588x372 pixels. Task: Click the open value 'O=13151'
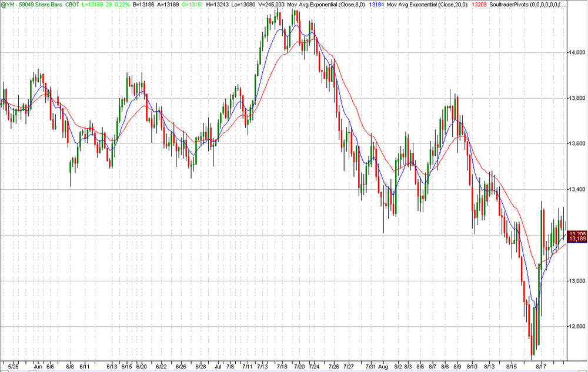[192, 5]
